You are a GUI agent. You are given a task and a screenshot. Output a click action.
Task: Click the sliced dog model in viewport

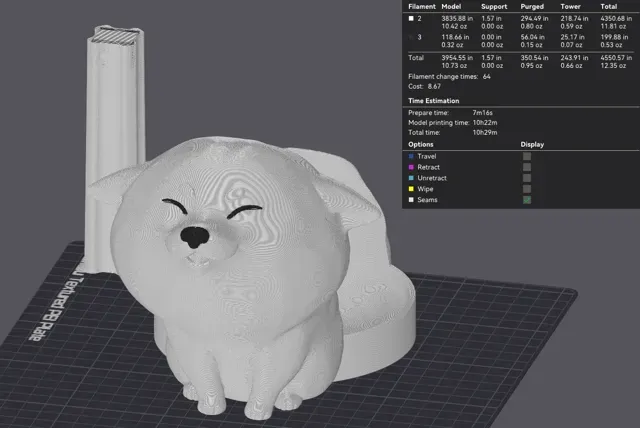click(245, 277)
